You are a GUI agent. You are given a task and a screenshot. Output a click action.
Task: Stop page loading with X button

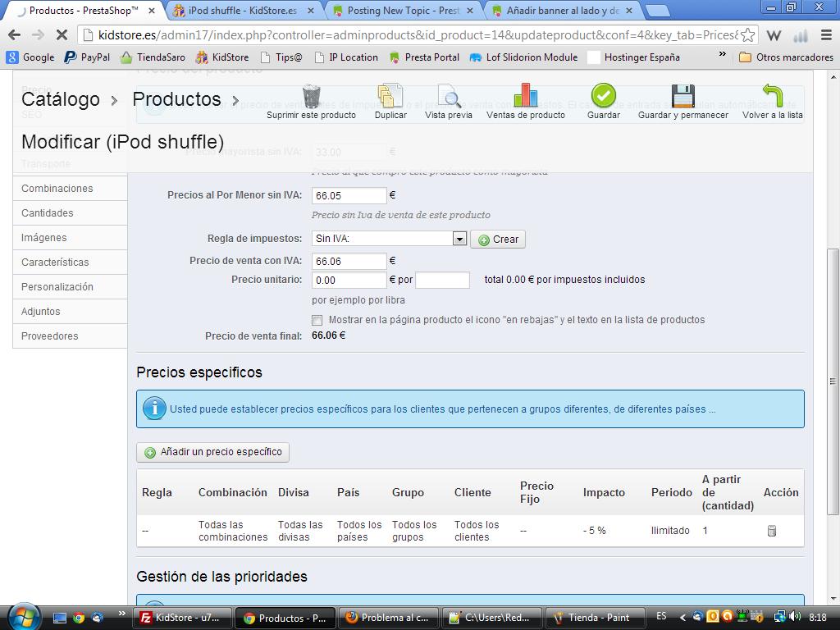(x=62, y=35)
